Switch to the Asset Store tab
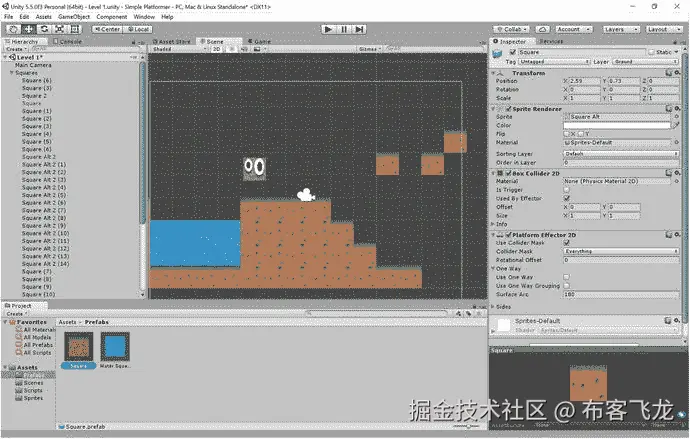Screen dimensions: 690x439 (171, 41)
